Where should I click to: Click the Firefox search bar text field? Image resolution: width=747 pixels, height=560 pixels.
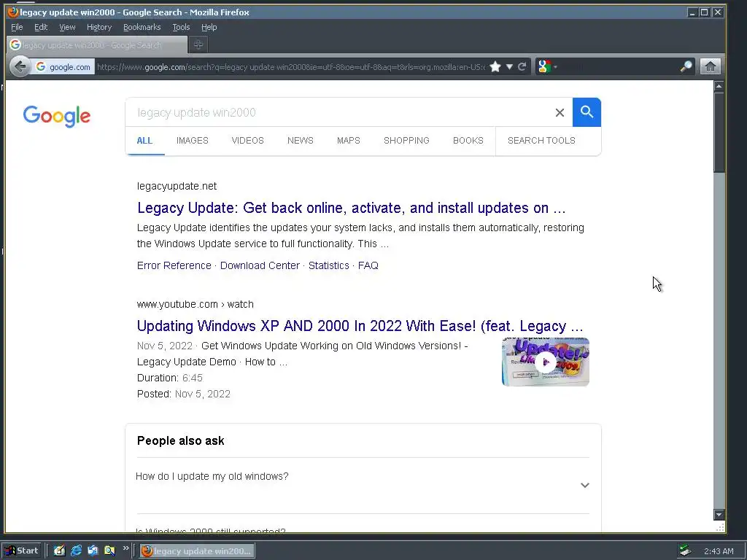point(618,66)
